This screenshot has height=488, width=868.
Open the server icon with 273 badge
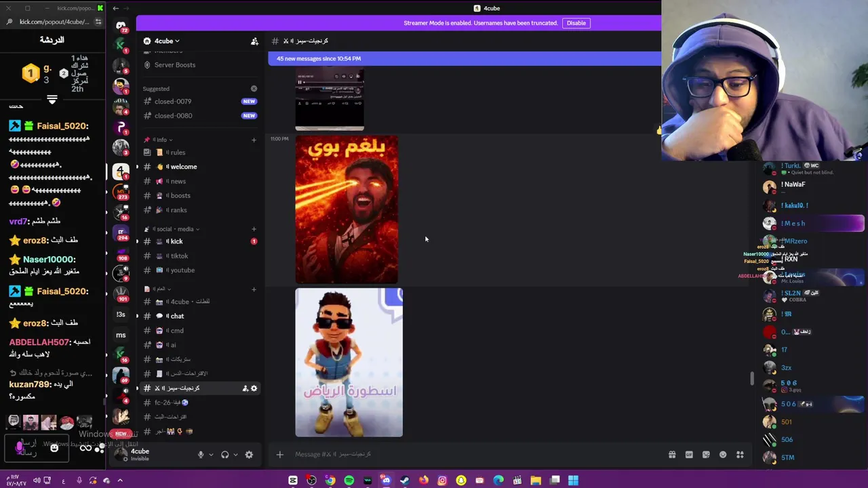point(121,192)
